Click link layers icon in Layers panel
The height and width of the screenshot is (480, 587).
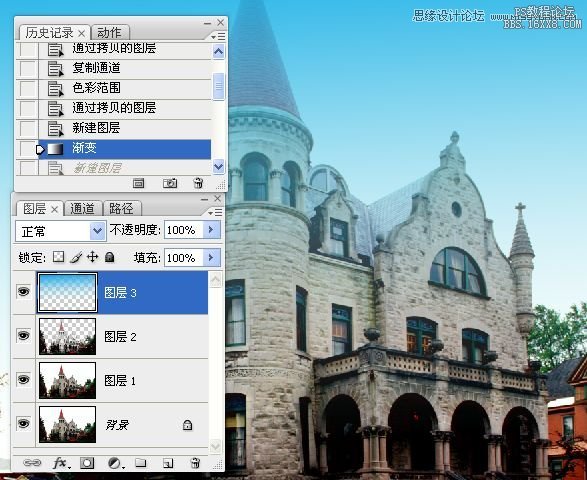(32, 463)
